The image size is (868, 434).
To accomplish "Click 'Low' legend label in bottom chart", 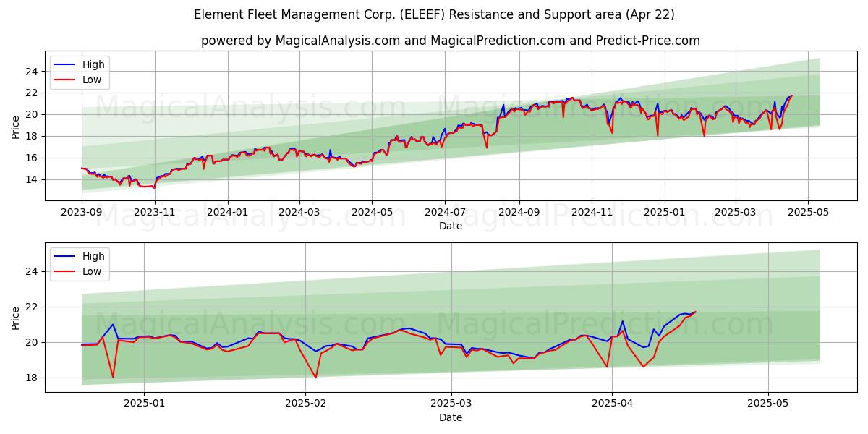I will click(x=92, y=272).
